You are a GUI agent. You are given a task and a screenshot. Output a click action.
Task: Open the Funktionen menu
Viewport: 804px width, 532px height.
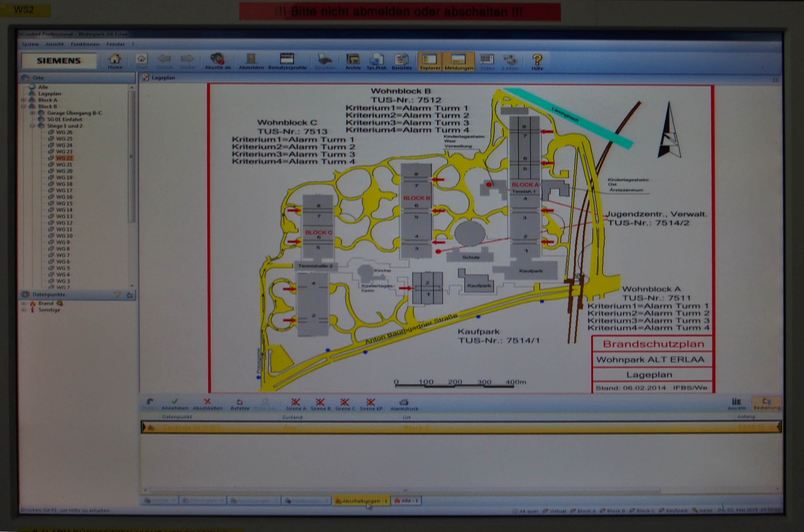[x=85, y=44]
